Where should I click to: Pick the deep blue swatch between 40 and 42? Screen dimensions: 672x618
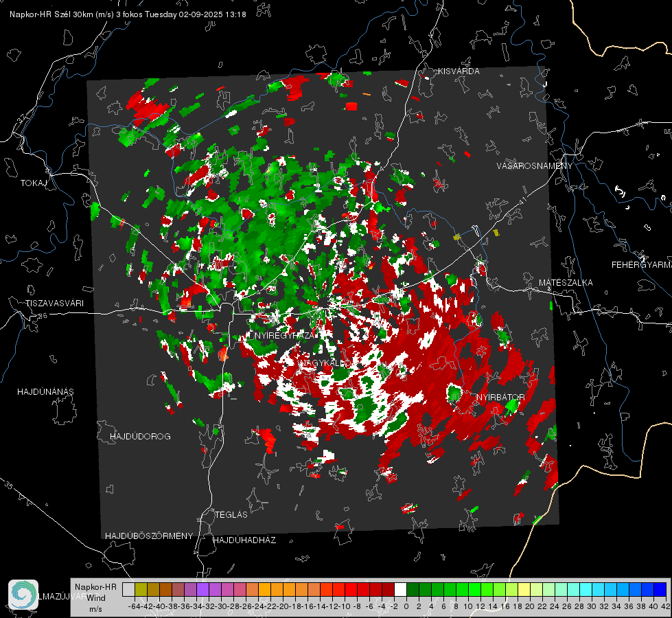(660, 590)
